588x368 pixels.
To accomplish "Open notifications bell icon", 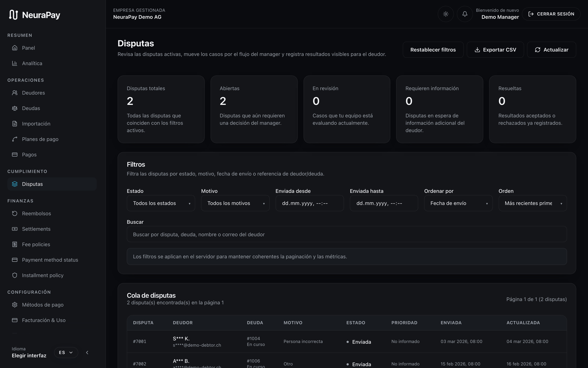I will point(465,14).
